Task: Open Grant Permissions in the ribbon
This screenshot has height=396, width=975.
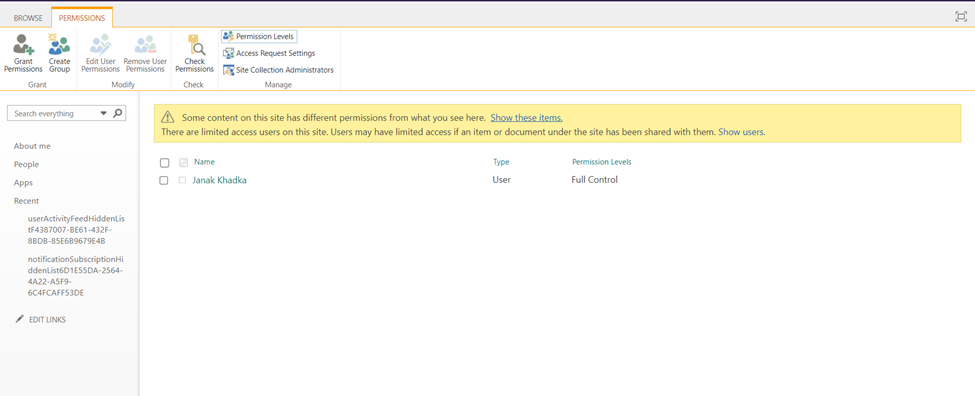Action: (23, 53)
